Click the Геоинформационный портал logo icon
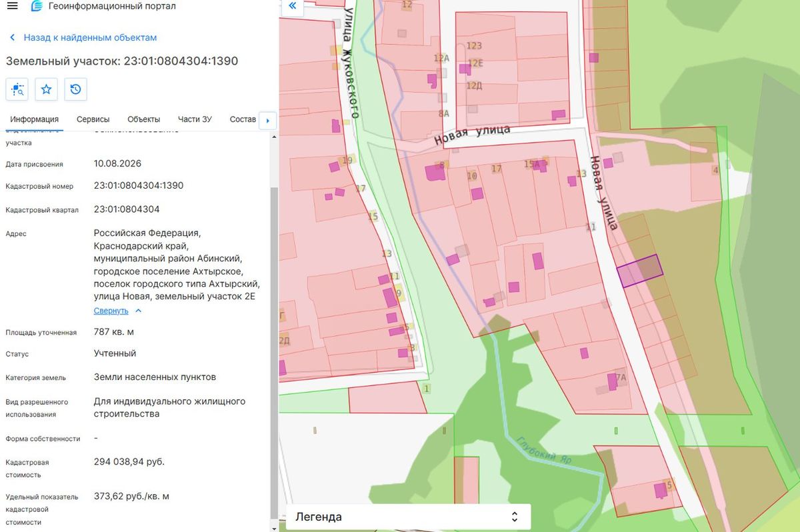Viewport: 800px width, 532px height. (37, 6)
